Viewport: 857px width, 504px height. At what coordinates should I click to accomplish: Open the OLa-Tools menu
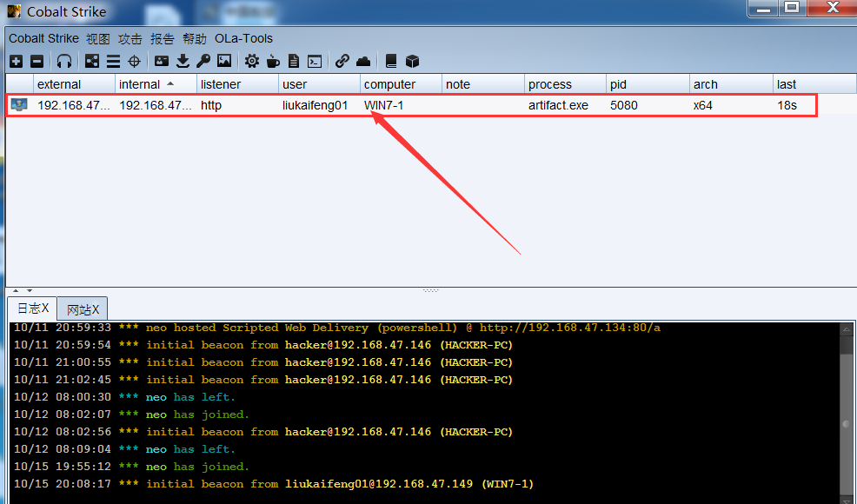243,39
